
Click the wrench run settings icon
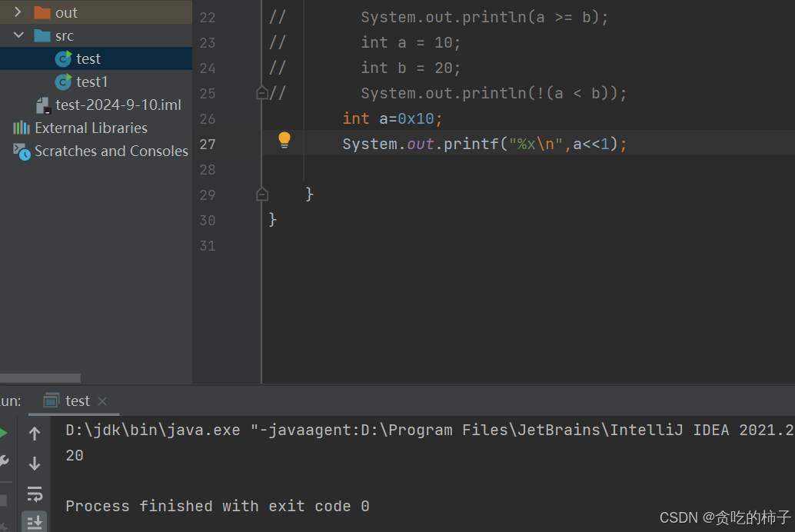tap(4, 461)
